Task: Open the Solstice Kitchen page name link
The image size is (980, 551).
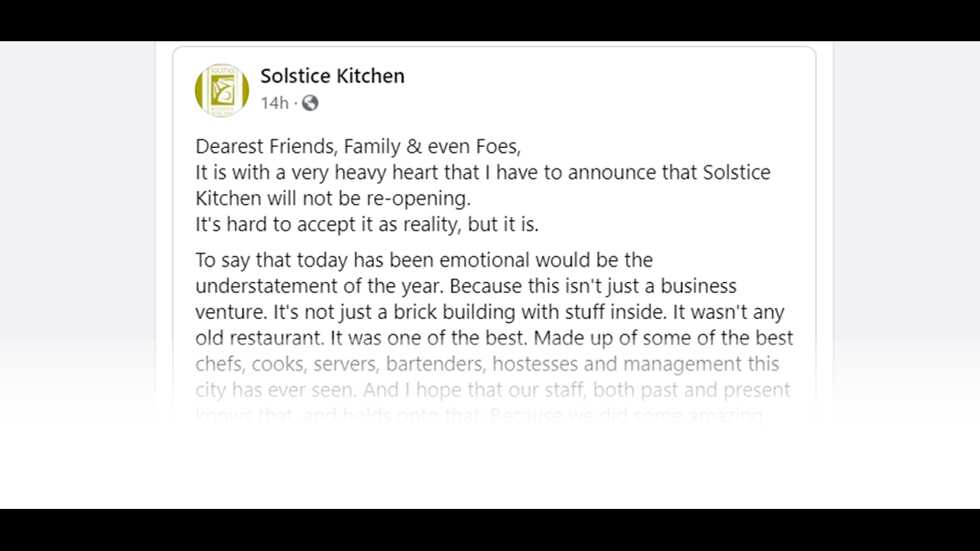Action: 333,76
